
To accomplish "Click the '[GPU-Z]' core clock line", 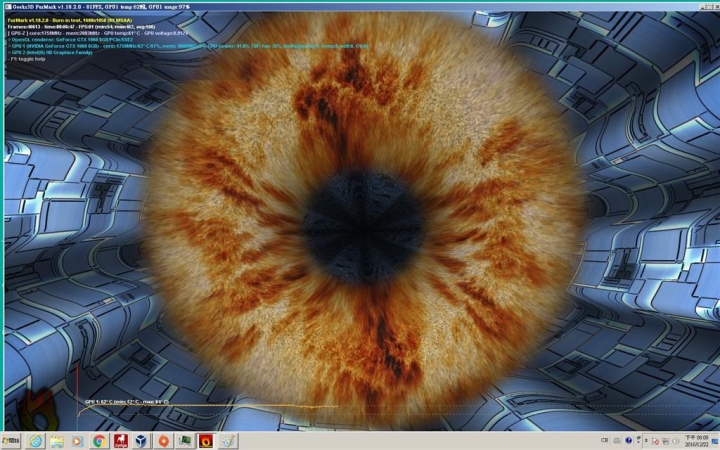I will (98, 33).
